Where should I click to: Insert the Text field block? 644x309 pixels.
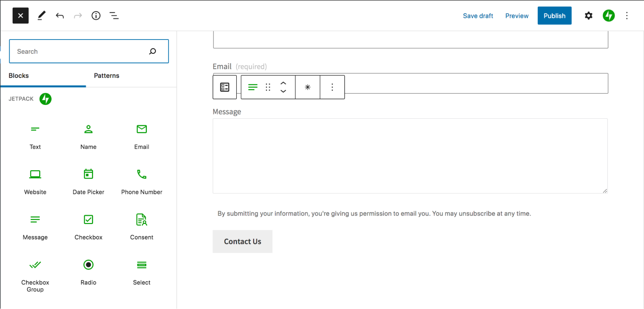(x=35, y=137)
